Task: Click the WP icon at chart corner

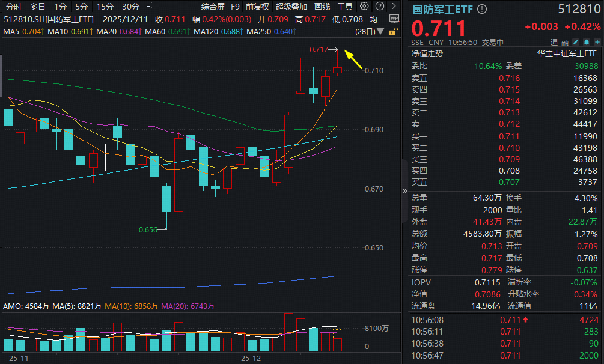Action: [393, 19]
